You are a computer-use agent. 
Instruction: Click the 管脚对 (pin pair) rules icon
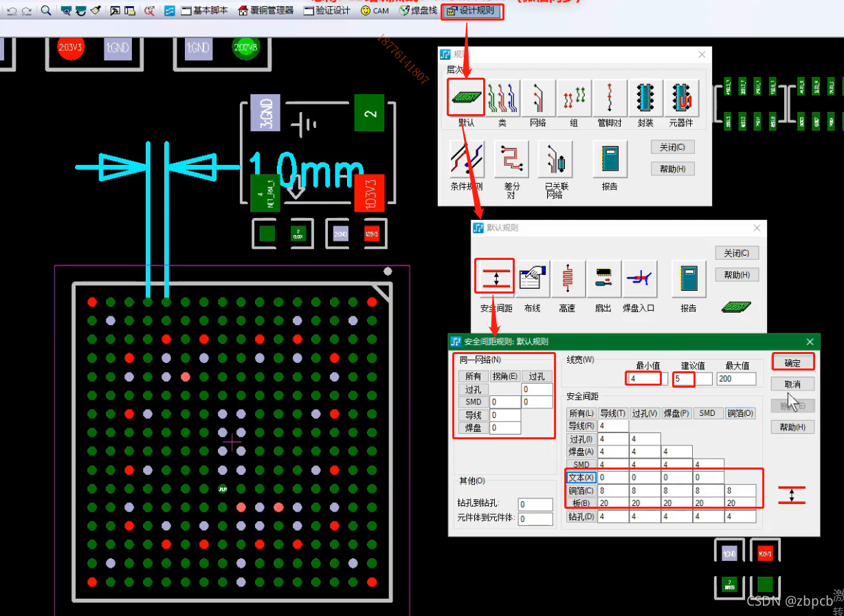[610, 99]
